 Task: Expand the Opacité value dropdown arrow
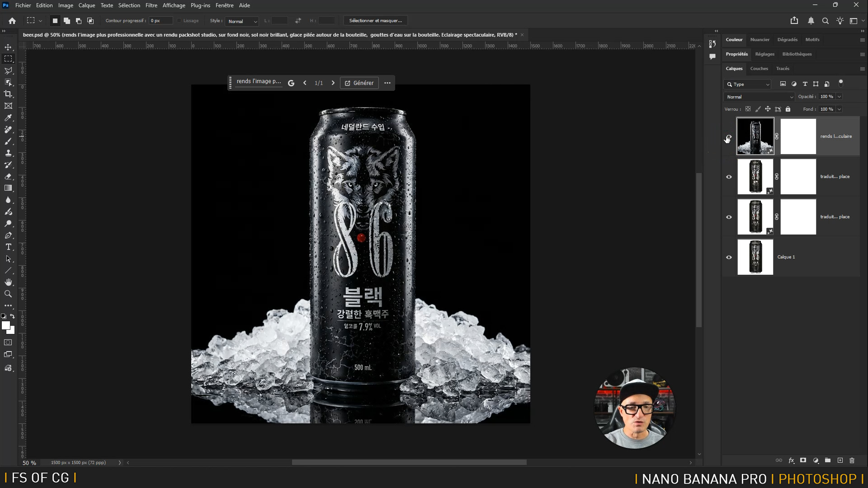pyautogui.click(x=839, y=97)
